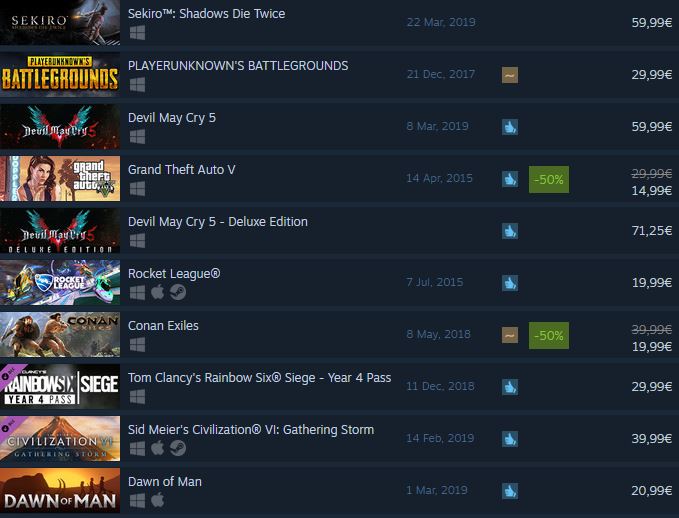Click the SteamOS icon under Civilization VI Gathering Storm
Image resolution: width=679 pixels, height=518 pixels.
[x=178, y=448]
